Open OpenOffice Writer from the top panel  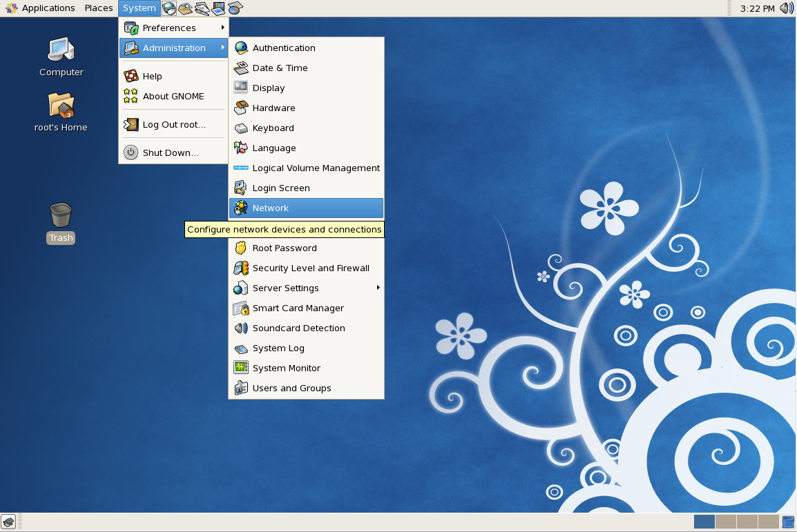(202, 8)
